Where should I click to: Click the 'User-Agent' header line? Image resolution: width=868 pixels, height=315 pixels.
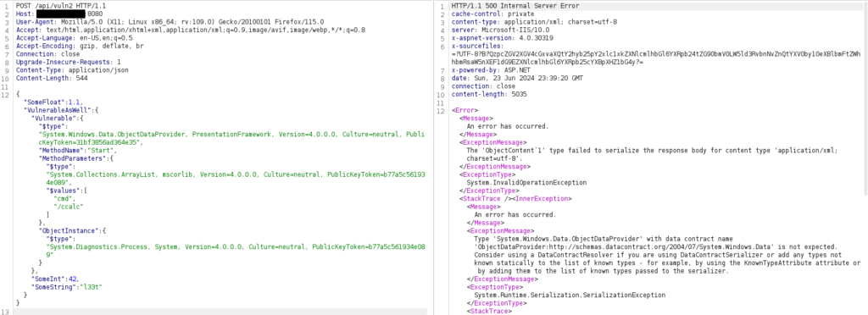(170, 21)
